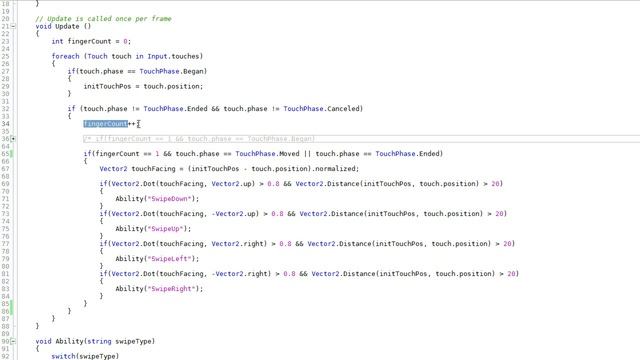Viewport: 640px width, 360px height.
Task: Click the 'switch(swipeType)' statement
Action: [x=85, y=356]
